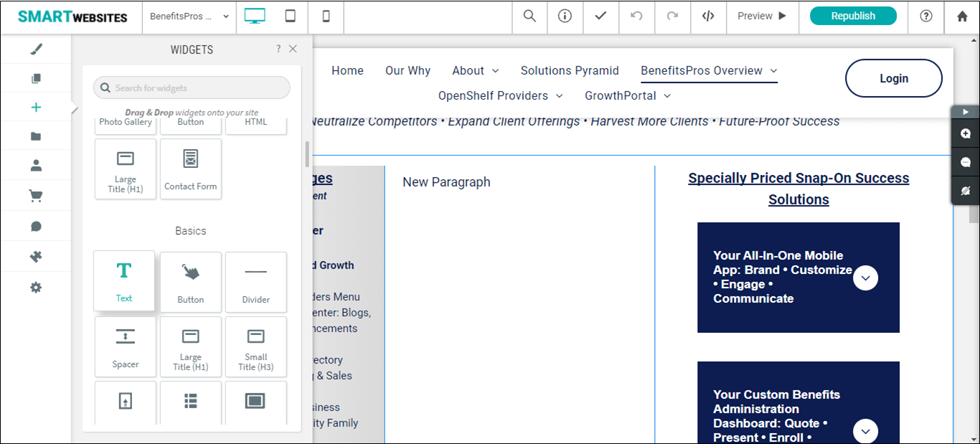Select the Small Title (H3) widget
This screenshot has width=980, height=444.
[256, 346]
